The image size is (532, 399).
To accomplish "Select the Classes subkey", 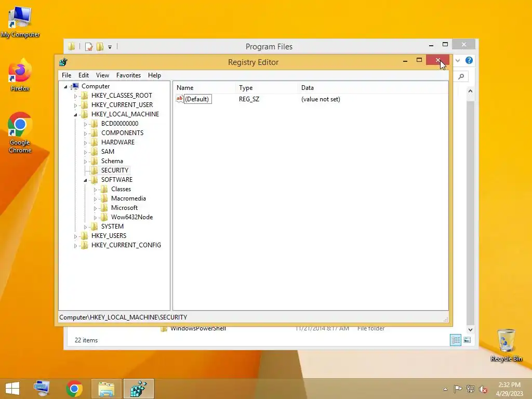I will tap(121, 189).
